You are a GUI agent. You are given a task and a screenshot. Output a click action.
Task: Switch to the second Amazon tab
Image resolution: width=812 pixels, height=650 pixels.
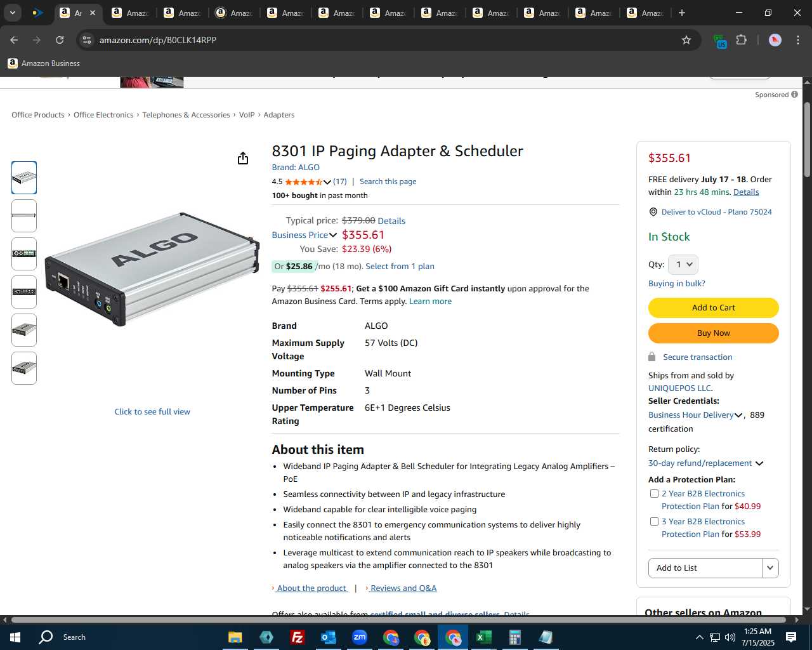[x=132, y=13]
